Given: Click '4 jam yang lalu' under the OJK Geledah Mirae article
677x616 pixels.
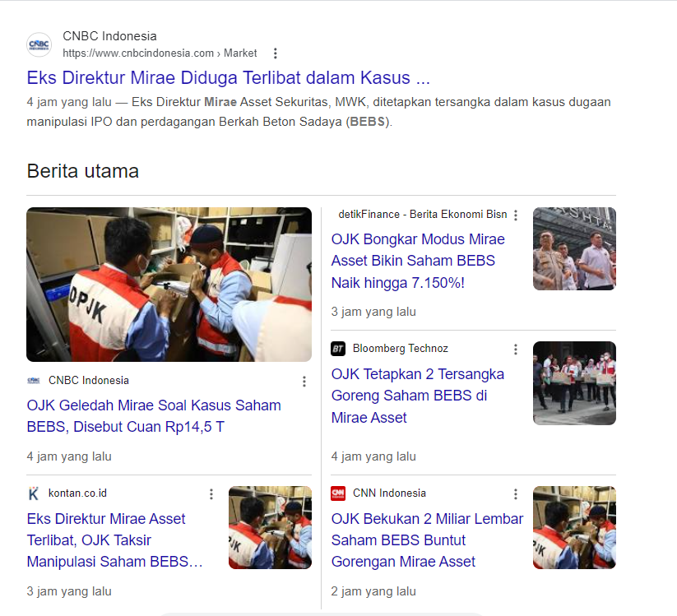Looking at the screenshot, I should (x=69, y=456).
